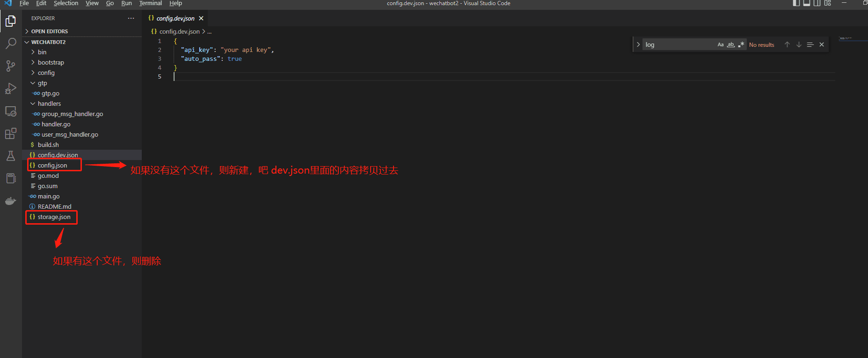868x358 pixels.
Task: Open the Terminal menu
Action: click(150, 3)
